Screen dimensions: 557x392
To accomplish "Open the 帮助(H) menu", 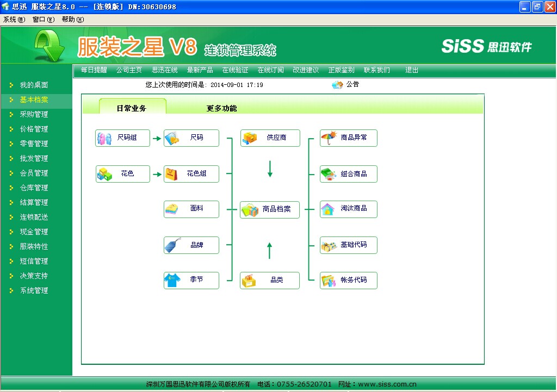I will pos(72,19).
